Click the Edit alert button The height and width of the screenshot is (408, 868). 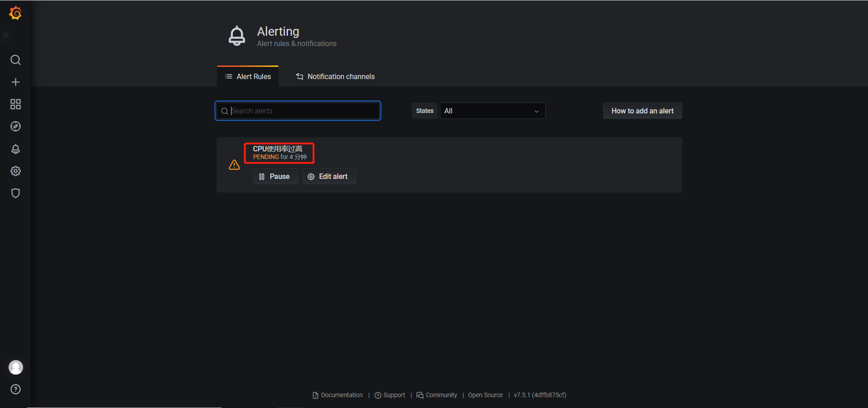pyautogui.click(x=329, y=177)
